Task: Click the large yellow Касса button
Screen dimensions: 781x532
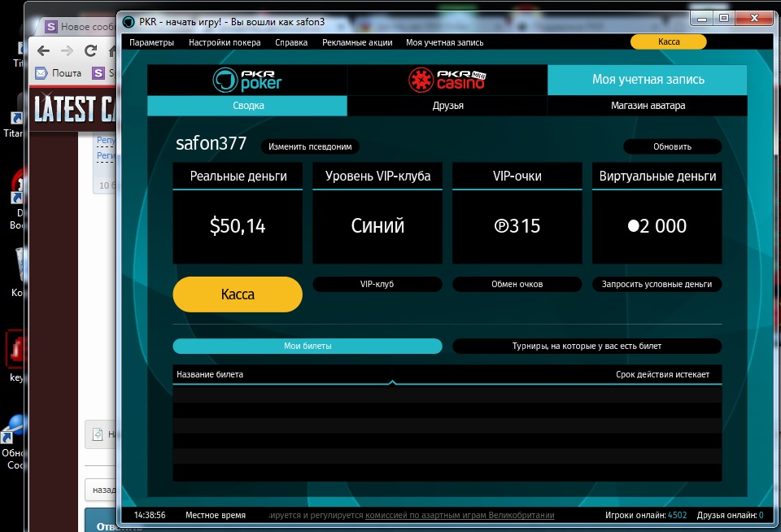Action: point(238,294)
